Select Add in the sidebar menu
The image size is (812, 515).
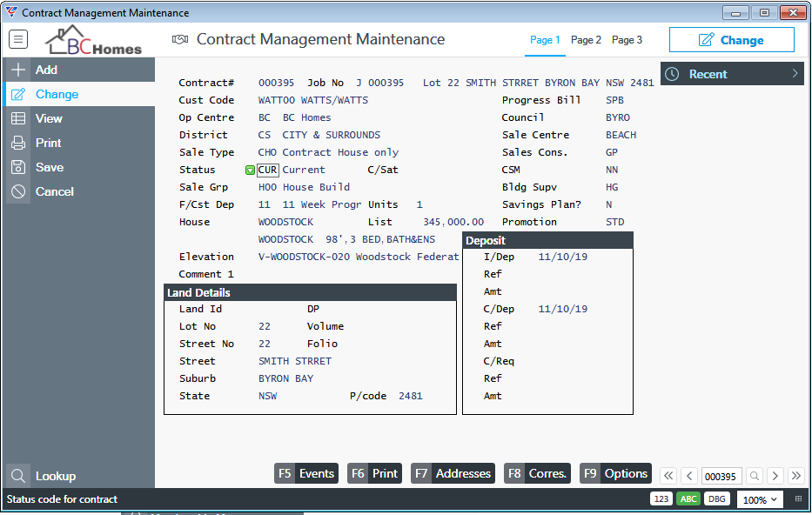(x=78, y=70)
